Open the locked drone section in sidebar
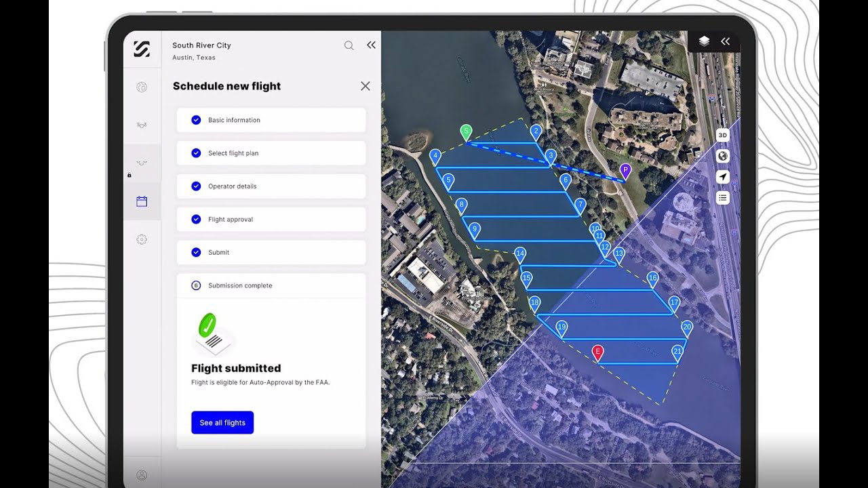 pyautogui.click(x=142, y=163)
